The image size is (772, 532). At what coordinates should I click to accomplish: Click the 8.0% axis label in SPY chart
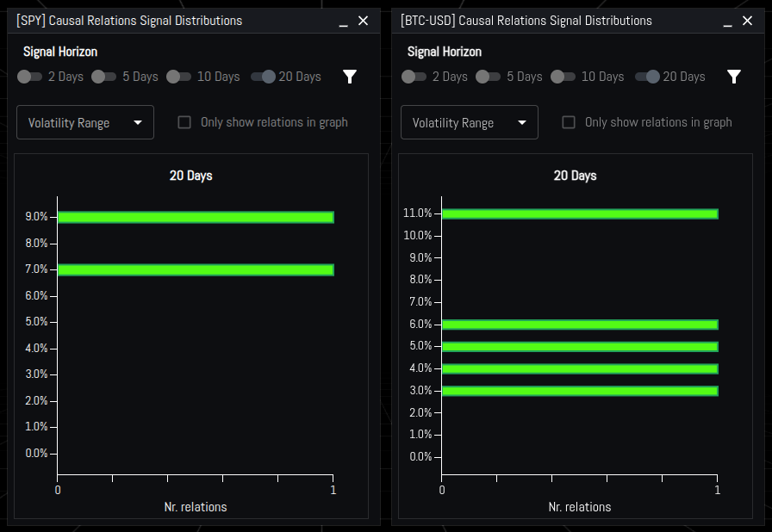tap(36, 243)
